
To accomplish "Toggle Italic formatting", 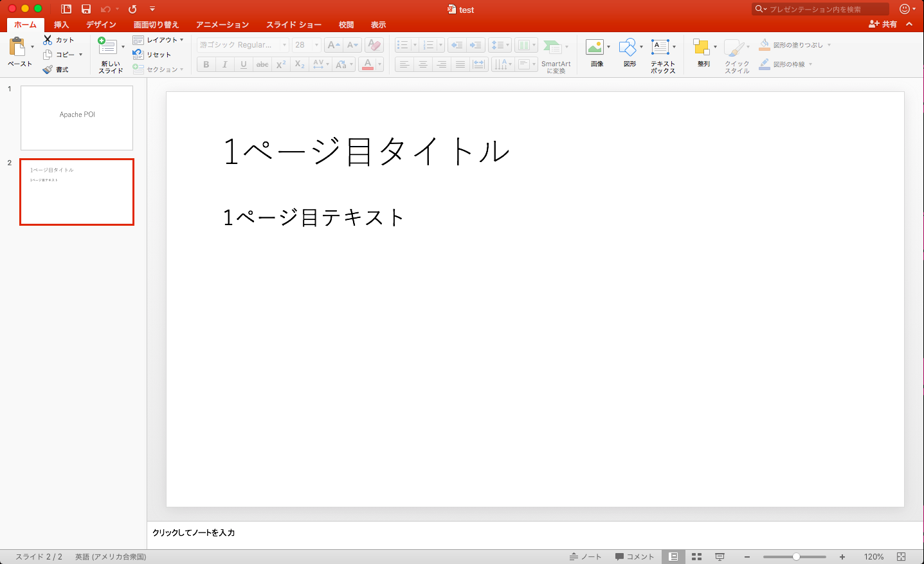I will (224, 64).
